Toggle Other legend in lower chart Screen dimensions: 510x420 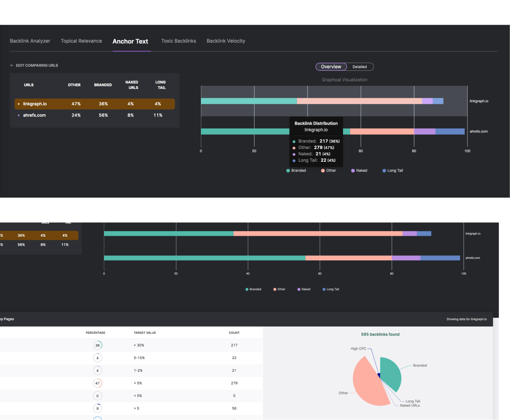[279, 289]
